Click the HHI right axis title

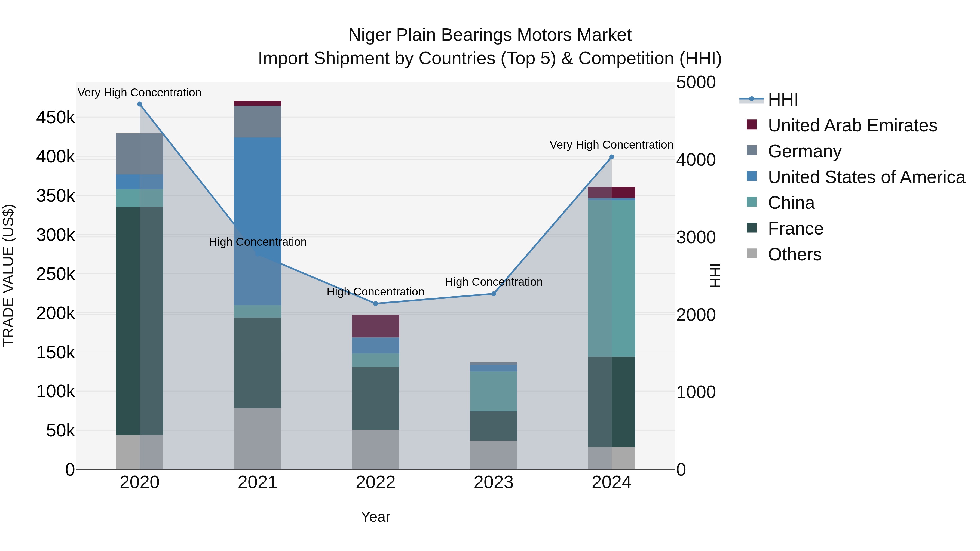[x=715, y=275]
